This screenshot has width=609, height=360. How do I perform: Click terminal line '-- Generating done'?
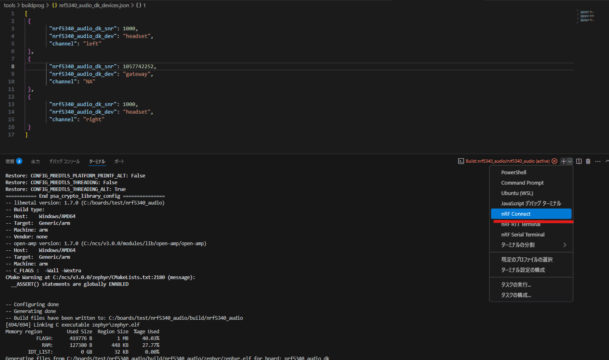coord(31,311)
